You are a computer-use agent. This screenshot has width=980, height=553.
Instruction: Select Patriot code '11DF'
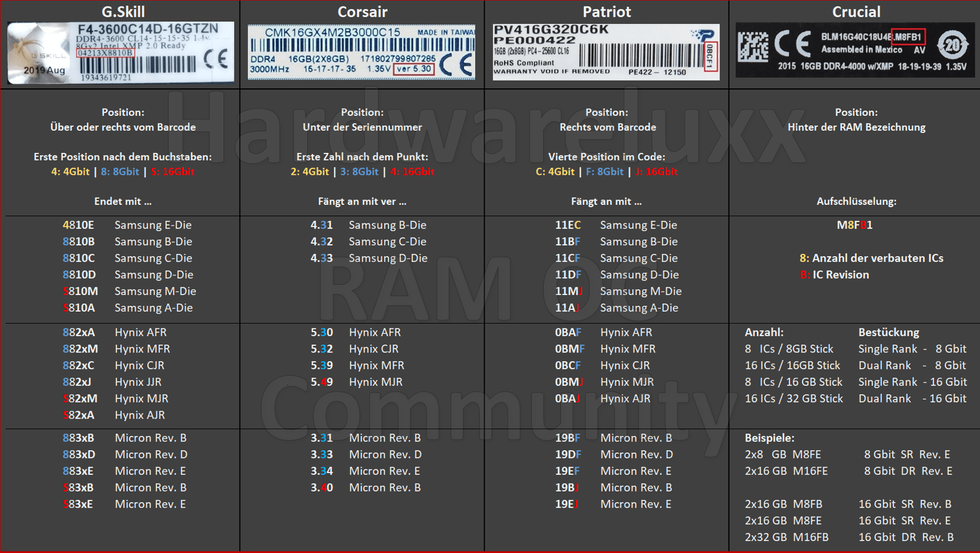pyautogui.click(x=568, y=275)
